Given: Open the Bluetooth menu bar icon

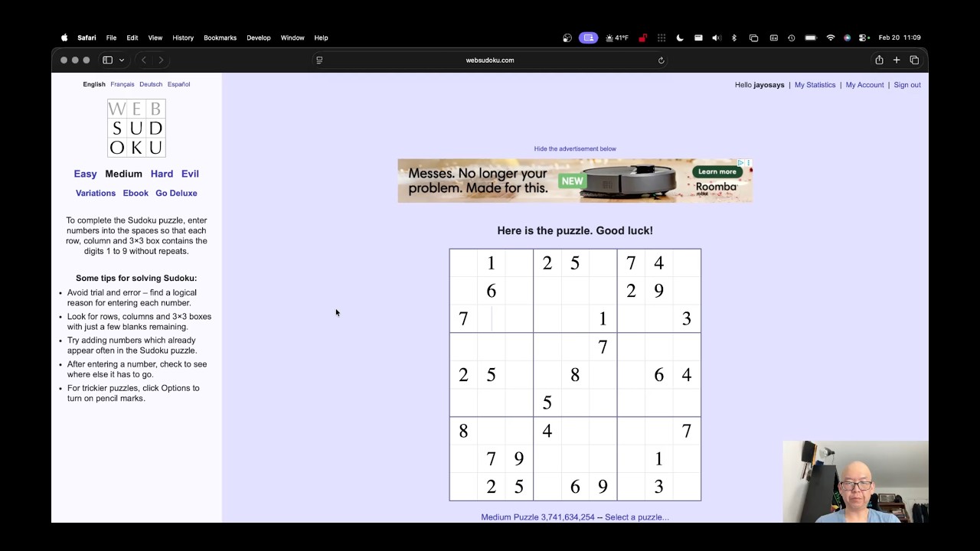Looking at the screenshot, I should pos(734,37).
